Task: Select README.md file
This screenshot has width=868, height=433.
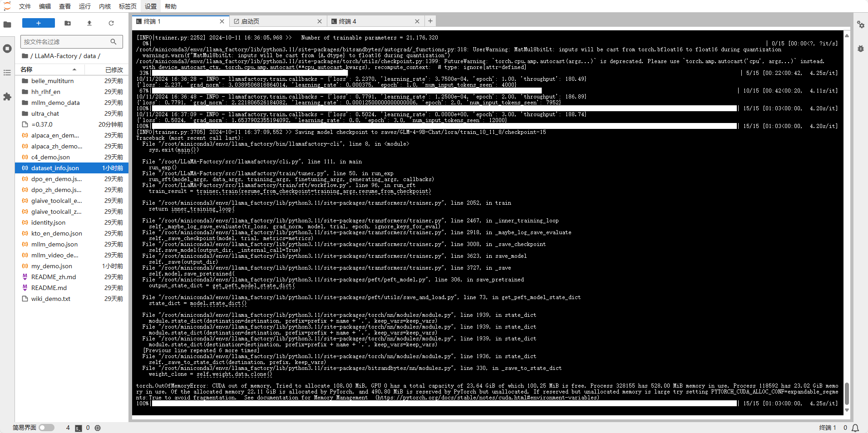Action: tap(72, 288)
